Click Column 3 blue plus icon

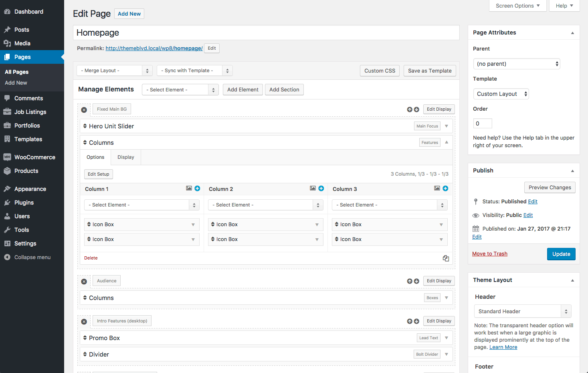click(445, 189)
